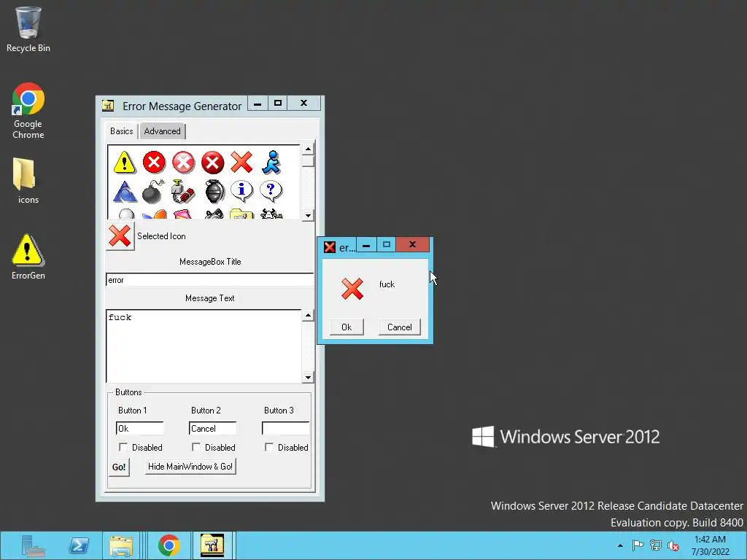Click Message Text scrollbar down arrow
The height and width of the screenshot is (560, 747).
[x=309, y=378]
